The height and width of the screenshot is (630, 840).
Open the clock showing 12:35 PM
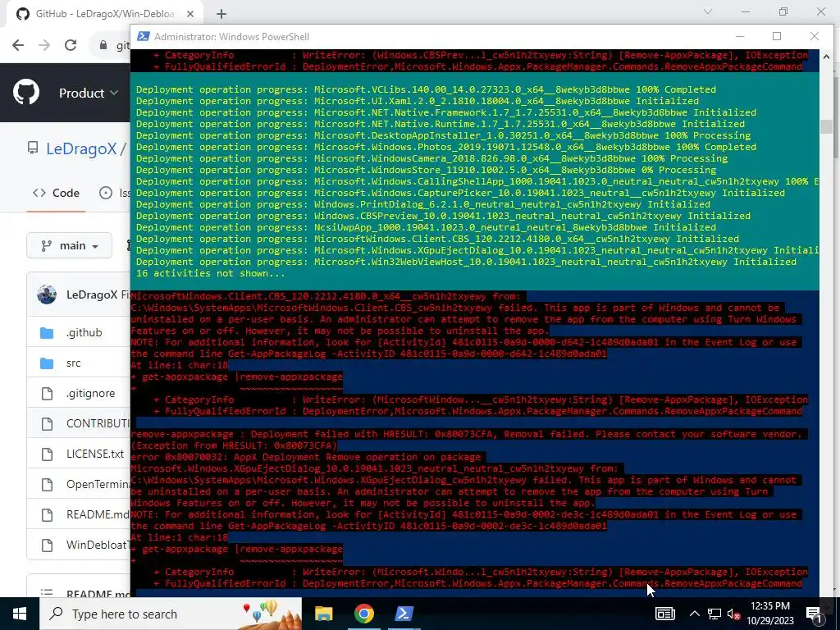770,614
